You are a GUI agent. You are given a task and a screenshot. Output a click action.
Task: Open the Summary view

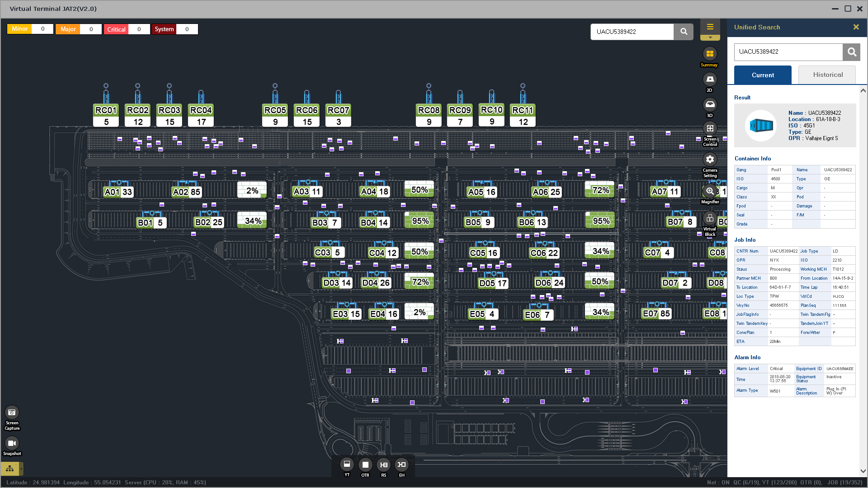click(x=710, y=54)
